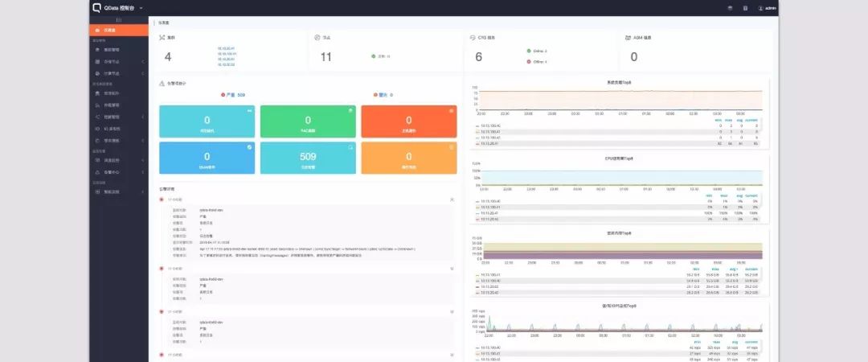Click the icon in the 509 card corner
Viewport: 868px width, 362px height.
[x=350, y=147]
